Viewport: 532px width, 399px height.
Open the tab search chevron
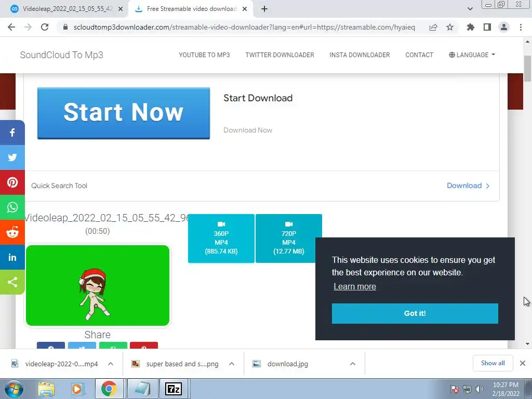(470, 9)
